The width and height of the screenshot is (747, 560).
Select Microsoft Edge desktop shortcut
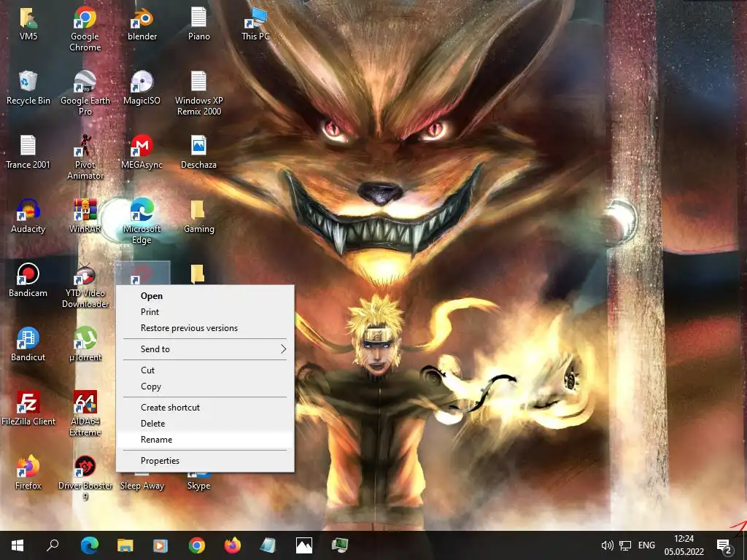(x=142, y=222)
